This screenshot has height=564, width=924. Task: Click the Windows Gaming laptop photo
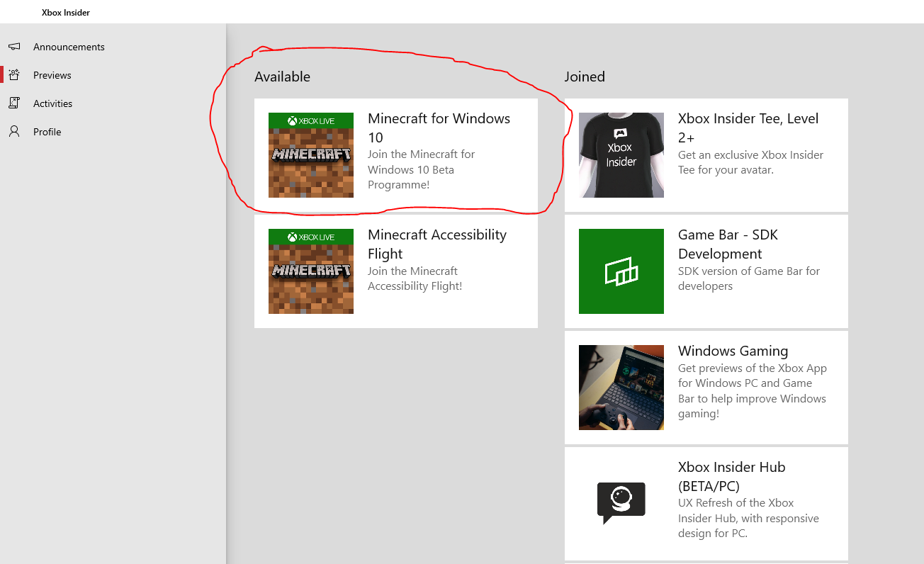621,388
